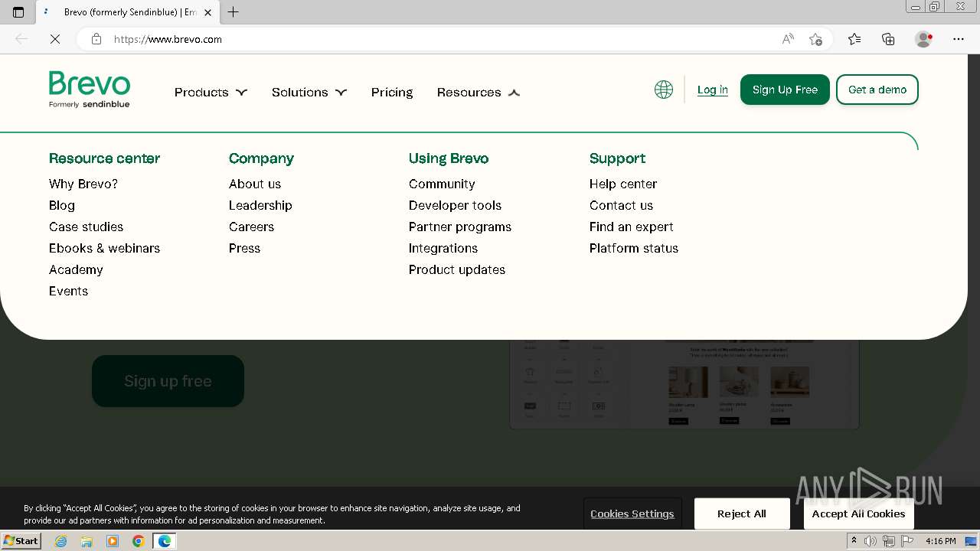
Task: Launch Internet Explorer from taskbar
Action: [60, 541]
